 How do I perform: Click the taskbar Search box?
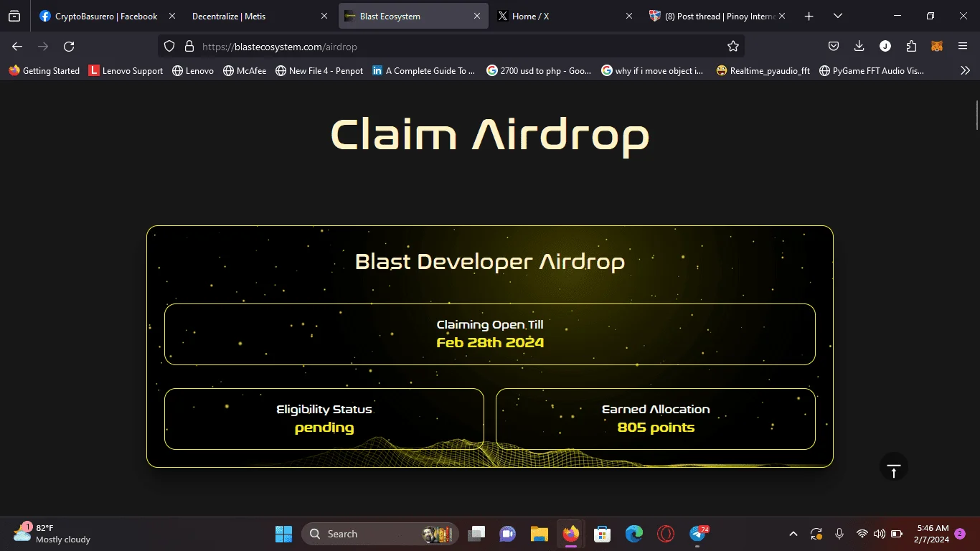(380, 534)
